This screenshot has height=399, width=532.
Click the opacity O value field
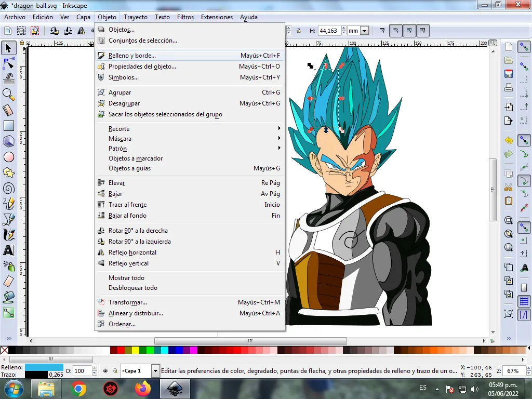click(x=82, y=371)
